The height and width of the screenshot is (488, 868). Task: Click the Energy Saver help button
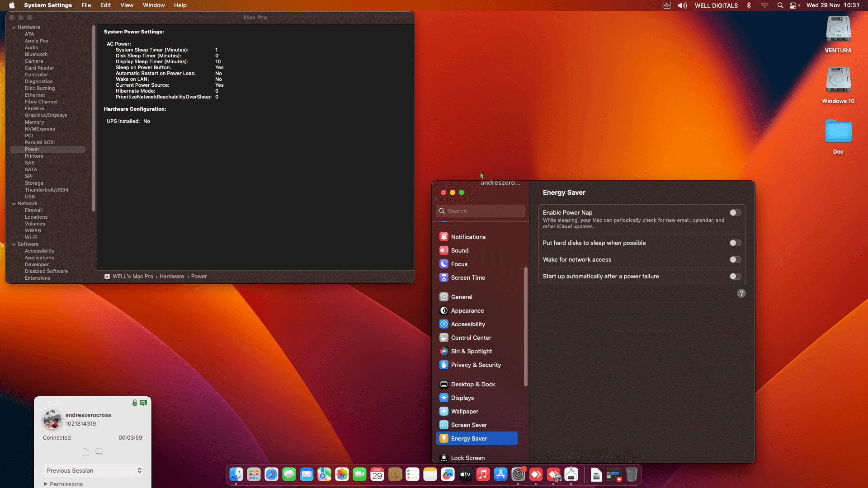click(x=741, y=293)
